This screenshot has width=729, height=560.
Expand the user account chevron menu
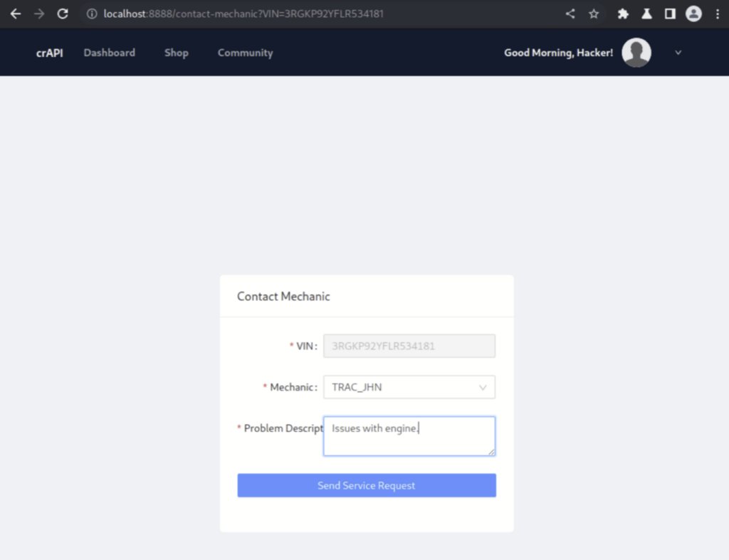coord(678,52)
